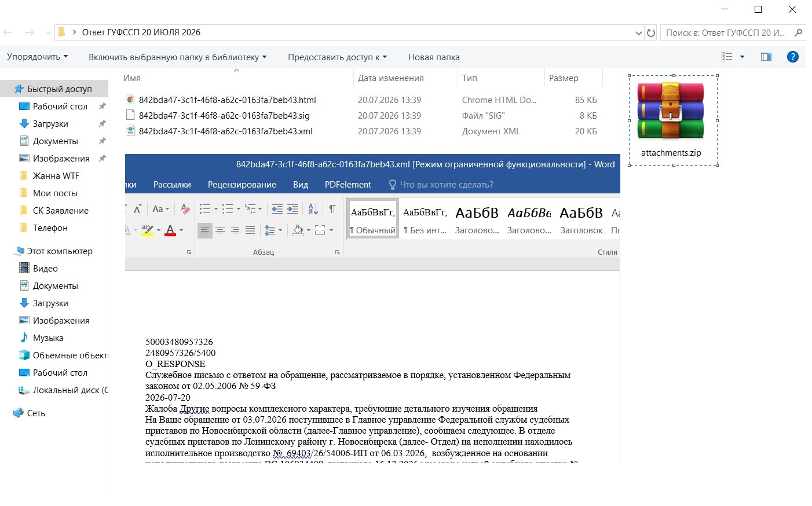
Task: Click the Новая папка button
Action: tap(434, 57)
